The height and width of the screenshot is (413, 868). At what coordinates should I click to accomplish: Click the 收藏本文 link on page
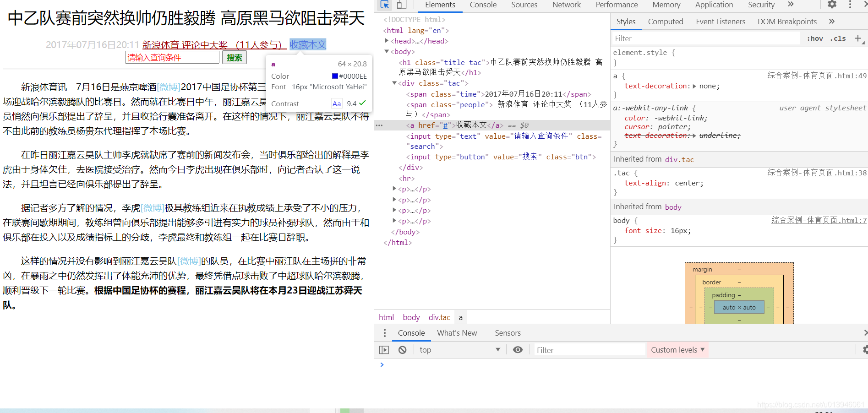pyautogui.click(x=308, y=44)
